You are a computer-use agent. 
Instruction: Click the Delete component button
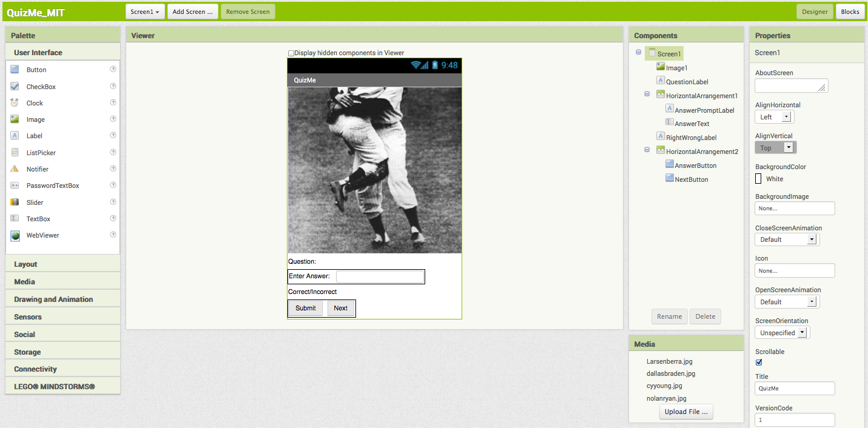point(705,316)
